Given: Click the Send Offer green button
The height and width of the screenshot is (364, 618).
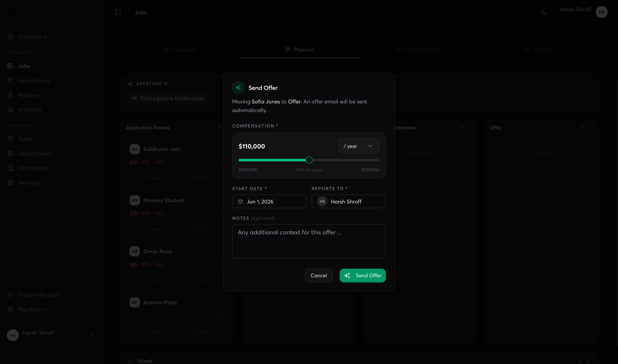Looking at the screenshot, I should click(362, 275).
